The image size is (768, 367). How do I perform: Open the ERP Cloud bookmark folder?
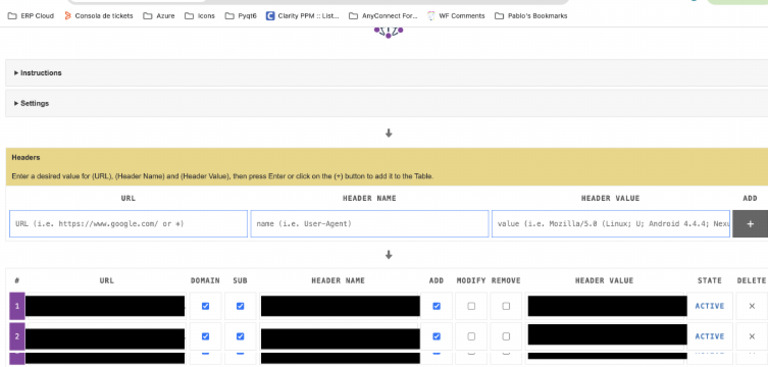(x=30, y=16)
